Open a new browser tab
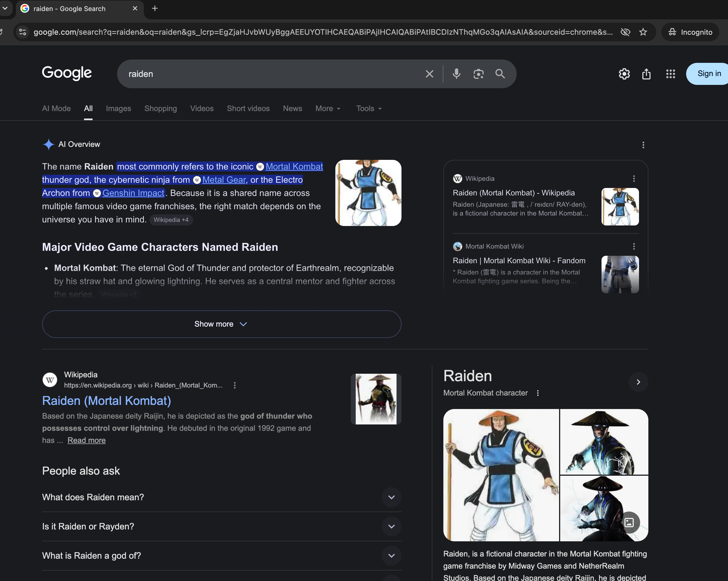This screenshot has width=728, height=581. (x=155, y=9)
